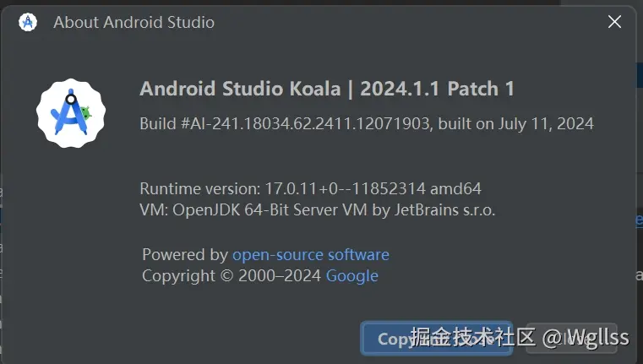Click the @Wgllss watermark username
The width and height of the screenshot is (643, 364).
click(x=586, y=338)
